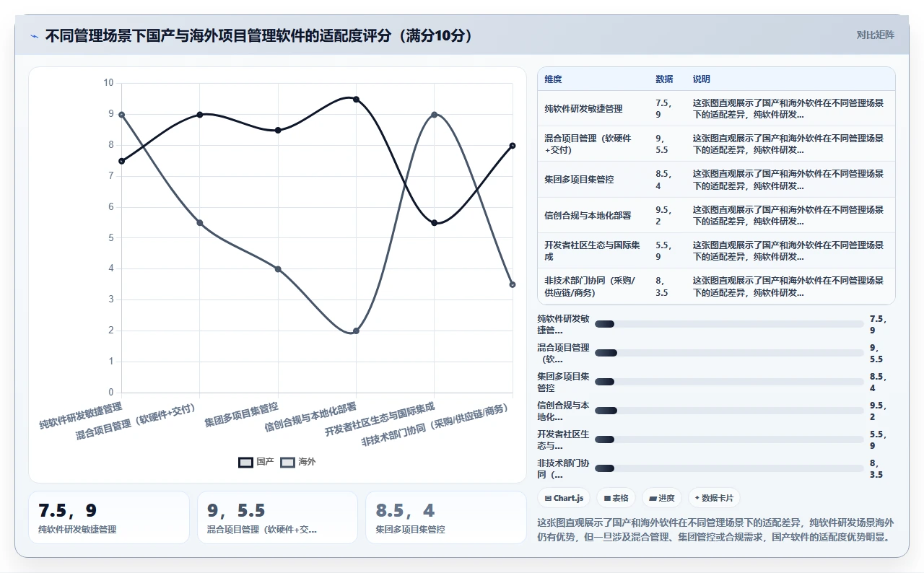The width and height of the screenshot is (924, 573).
Task: Toggle the 国产 legend series box
Action: pyautogui.click(x=245, y=462)
